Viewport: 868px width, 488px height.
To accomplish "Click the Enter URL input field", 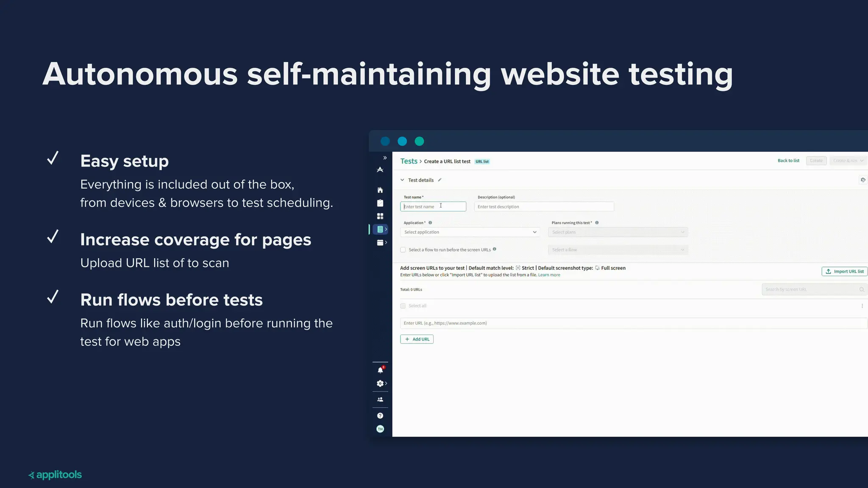I will coord(634,323).
